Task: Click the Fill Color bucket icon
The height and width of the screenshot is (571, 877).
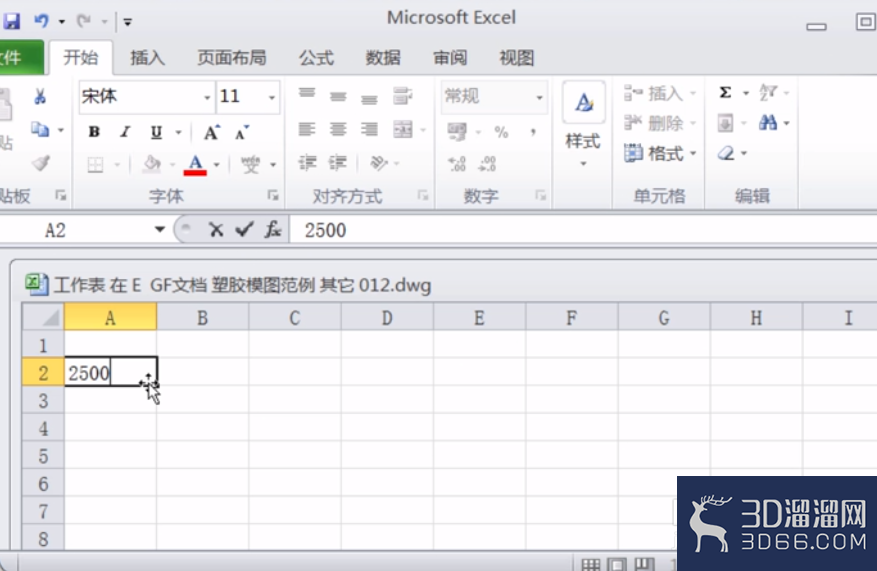Action: pos(151,164)
